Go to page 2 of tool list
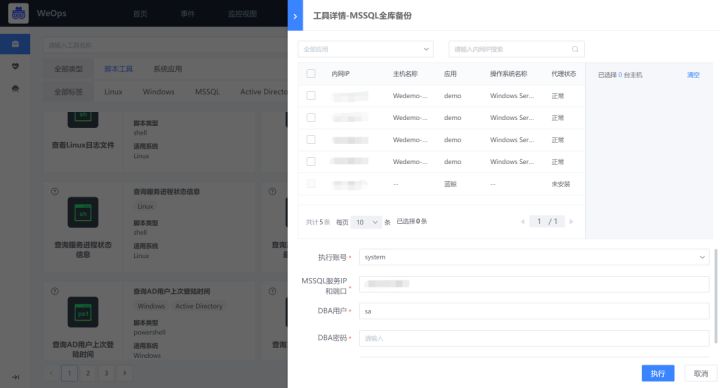The width and height of the screenshot is (720, 388). tap(88, 373)
